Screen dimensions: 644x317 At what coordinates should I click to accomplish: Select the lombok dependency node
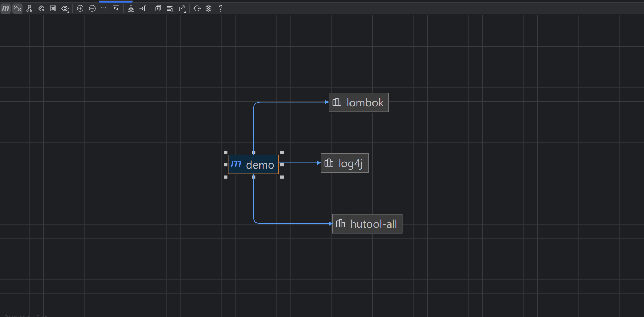[359, 102]
